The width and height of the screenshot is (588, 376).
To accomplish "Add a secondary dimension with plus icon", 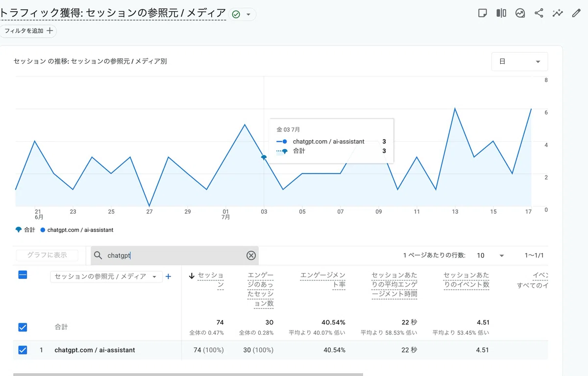I will click(x=168, y=276).
